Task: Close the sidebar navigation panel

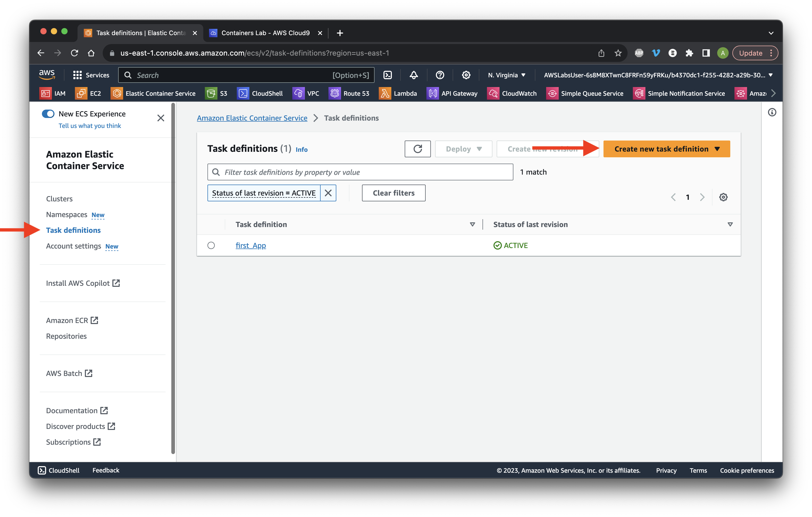Action: click(161, 118)
